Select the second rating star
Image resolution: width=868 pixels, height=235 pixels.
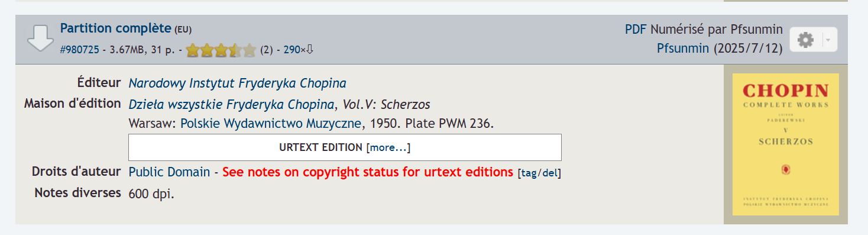click(x=207, y=50)
